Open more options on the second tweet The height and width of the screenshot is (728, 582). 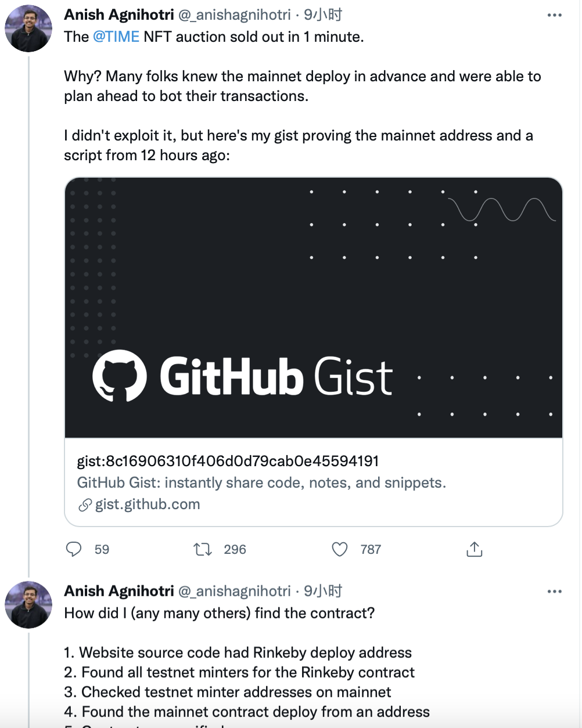pyautogui.click(x=555, y=592)
